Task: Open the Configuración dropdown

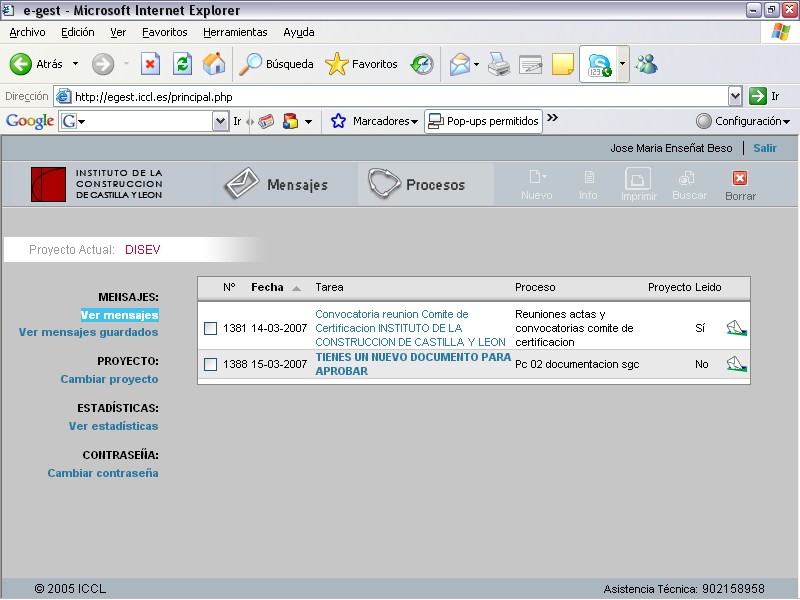Action: pyautogui.click(x=786, y=122)
